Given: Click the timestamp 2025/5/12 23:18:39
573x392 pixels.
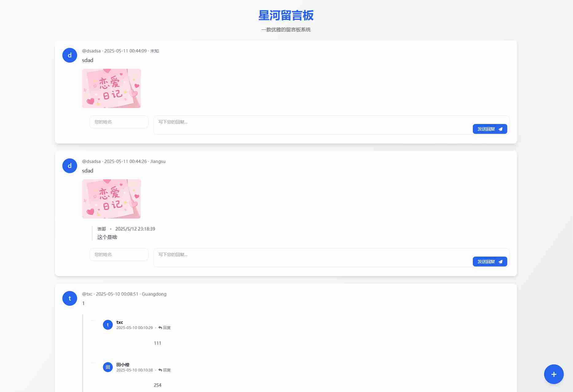Looking at the screenshot, I should pyautogui.click(x=135, y=229).
